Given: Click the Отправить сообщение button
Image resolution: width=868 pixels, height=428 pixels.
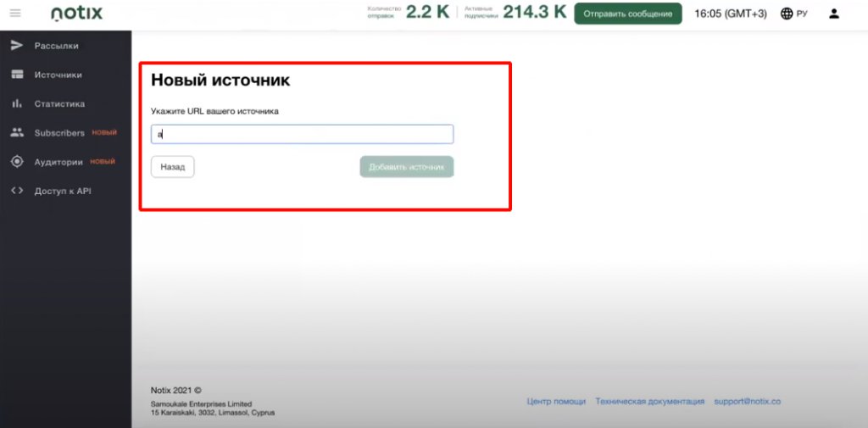Looking at the screenshot, I should click(628, 14).
